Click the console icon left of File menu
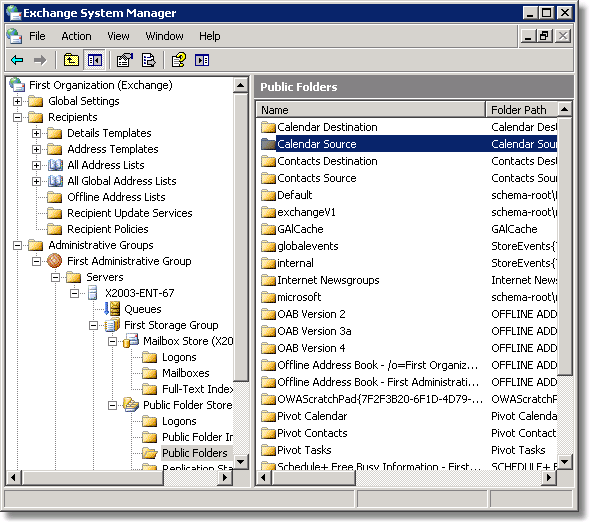 14,36
